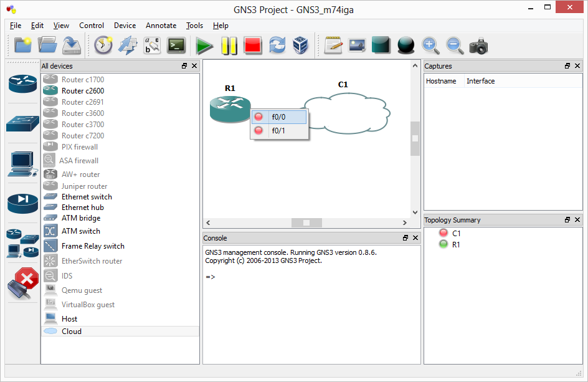588x382 pixels.
Task: Click canvas horizontal scrollbar right arrow
Action: (x=405, y=222)
